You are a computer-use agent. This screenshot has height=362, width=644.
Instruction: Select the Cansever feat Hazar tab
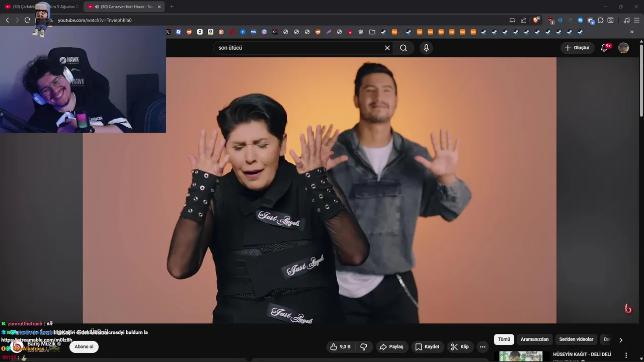(x=124, y=7)
